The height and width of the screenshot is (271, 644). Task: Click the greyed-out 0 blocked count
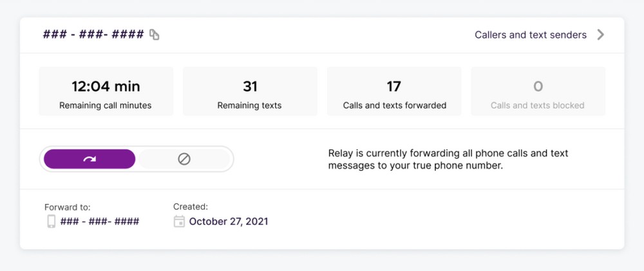538,86
